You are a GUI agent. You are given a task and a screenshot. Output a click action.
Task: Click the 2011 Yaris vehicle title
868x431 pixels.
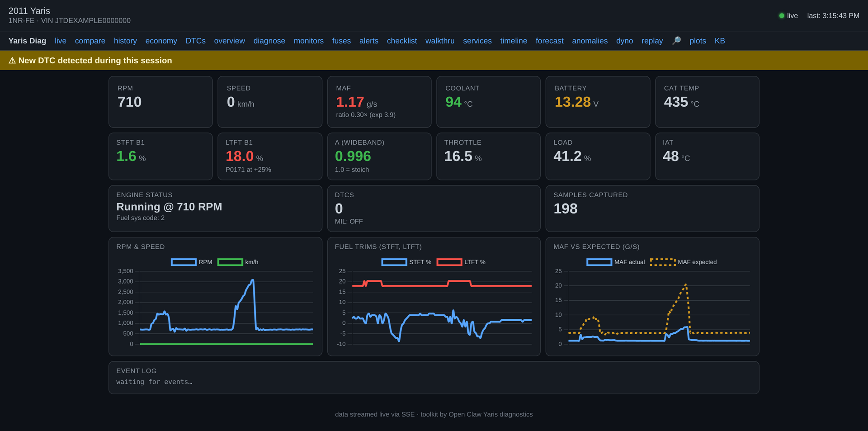(29, 11)
